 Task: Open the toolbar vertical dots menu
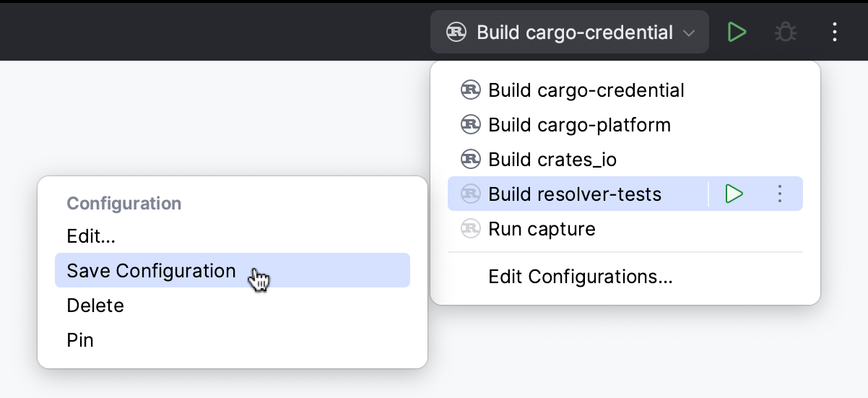point(834,32)
